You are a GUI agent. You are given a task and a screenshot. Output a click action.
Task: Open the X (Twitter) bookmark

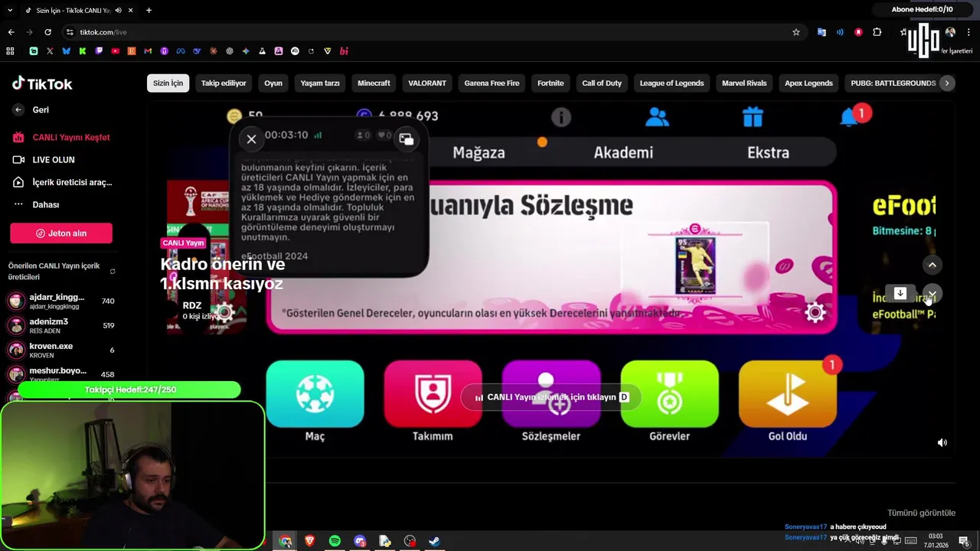pyautogui.click(x=50, y=51)
